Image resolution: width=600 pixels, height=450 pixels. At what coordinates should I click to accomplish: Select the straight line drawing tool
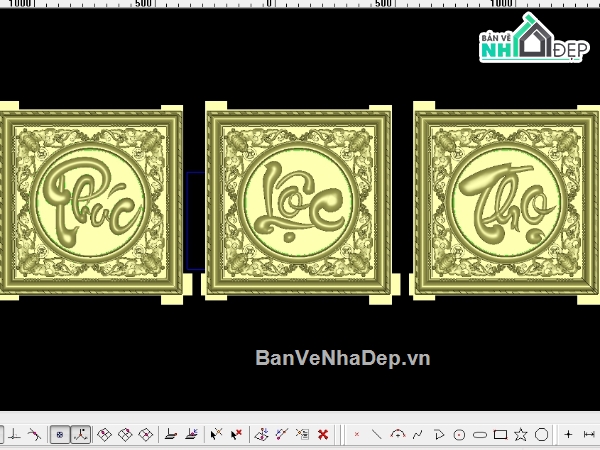[377, 434]
